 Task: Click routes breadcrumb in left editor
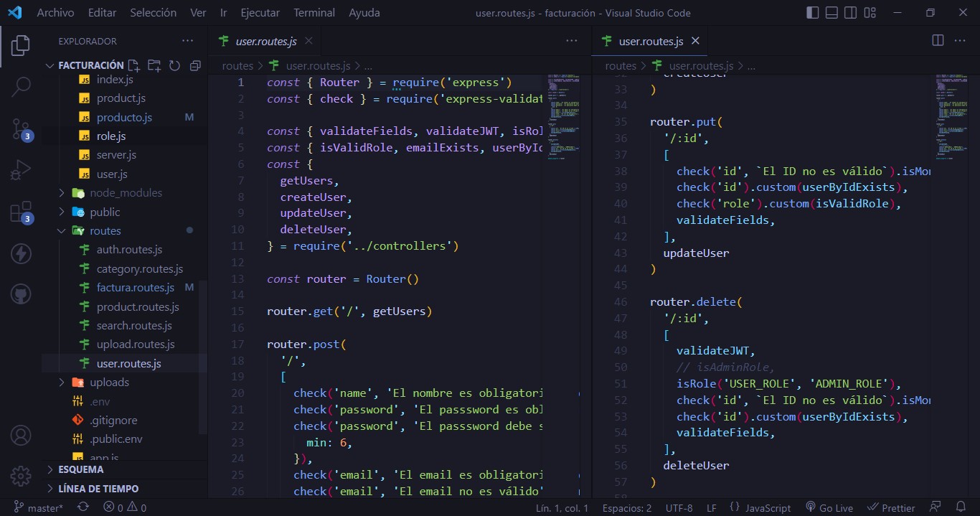[237, 65]
